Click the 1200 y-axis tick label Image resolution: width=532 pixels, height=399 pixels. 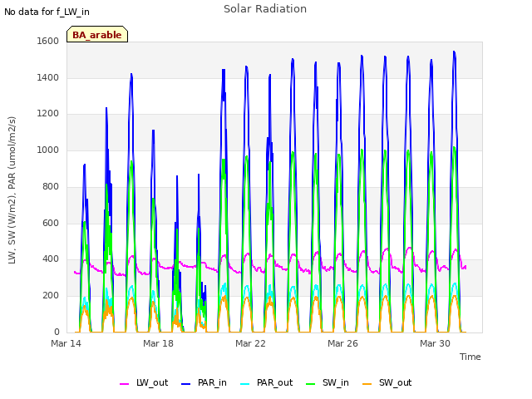[48, 114]
